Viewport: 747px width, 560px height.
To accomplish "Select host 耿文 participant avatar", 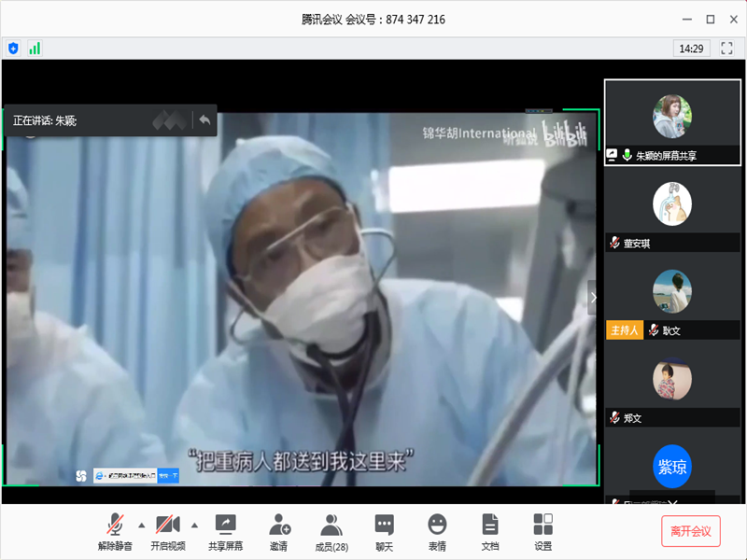I will 671,291.
